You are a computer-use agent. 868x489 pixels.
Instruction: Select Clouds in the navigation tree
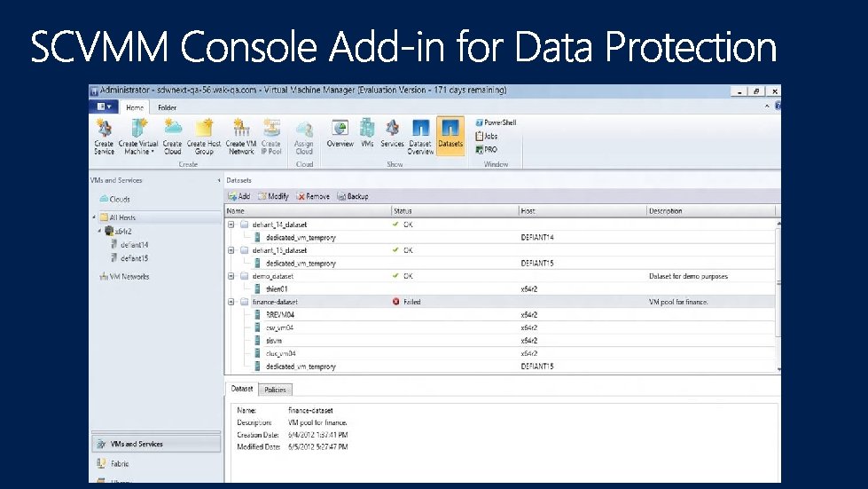click(115, 199)
